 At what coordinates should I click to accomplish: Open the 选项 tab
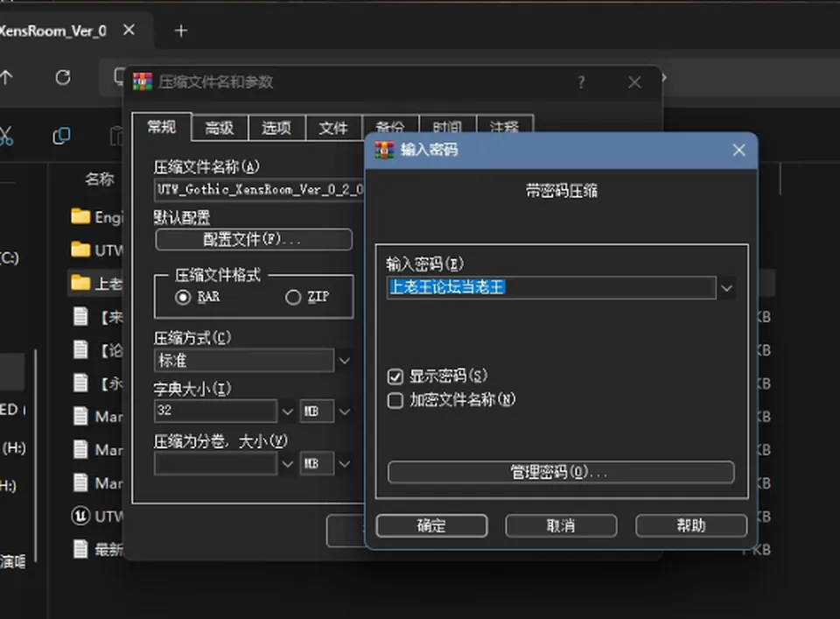(276, 128)
